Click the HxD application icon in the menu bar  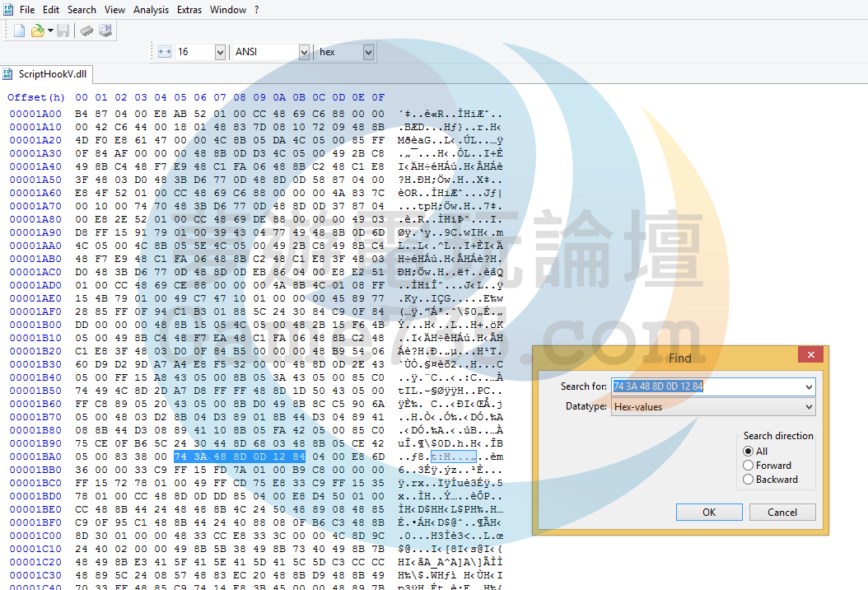7,10
